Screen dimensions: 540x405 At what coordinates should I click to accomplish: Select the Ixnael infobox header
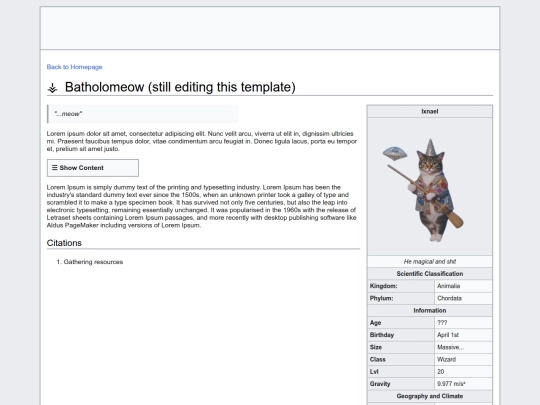(430, 111)
